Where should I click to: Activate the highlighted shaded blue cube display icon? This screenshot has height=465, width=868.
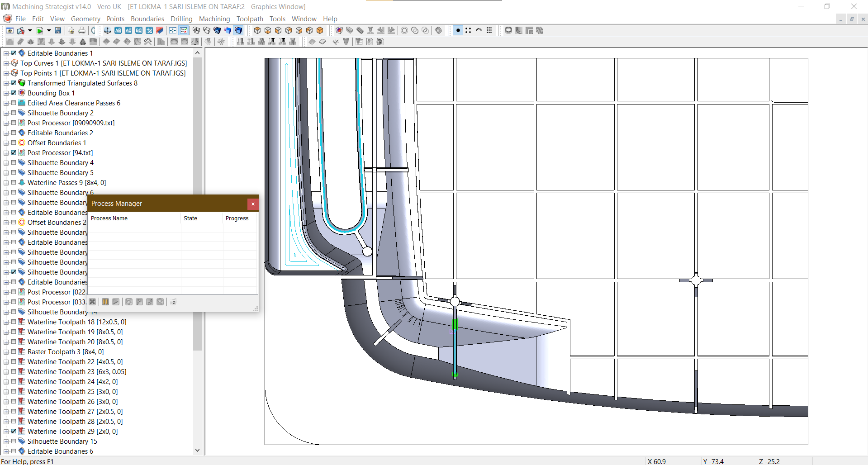point(238,30)
